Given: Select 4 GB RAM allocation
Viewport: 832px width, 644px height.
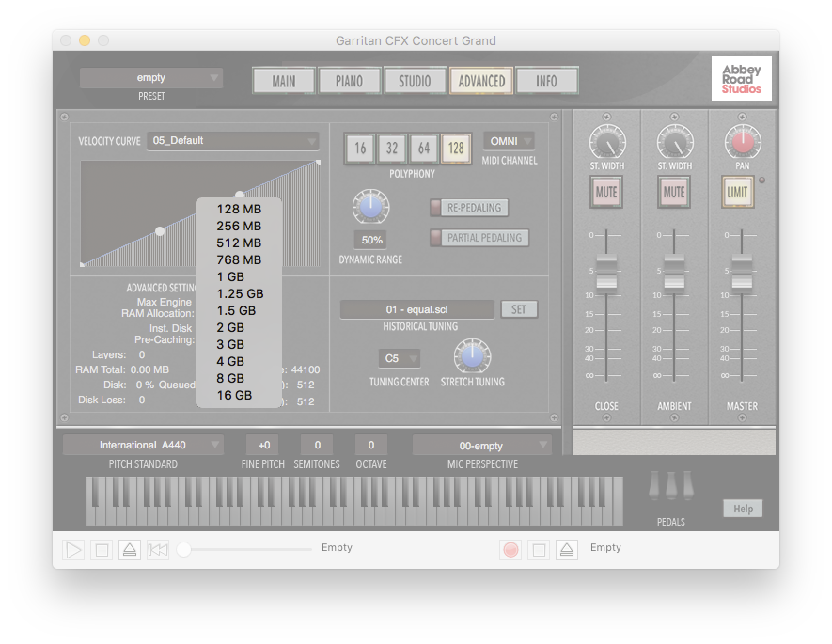Looking at the screenshot, I should (x=239, y=362).
